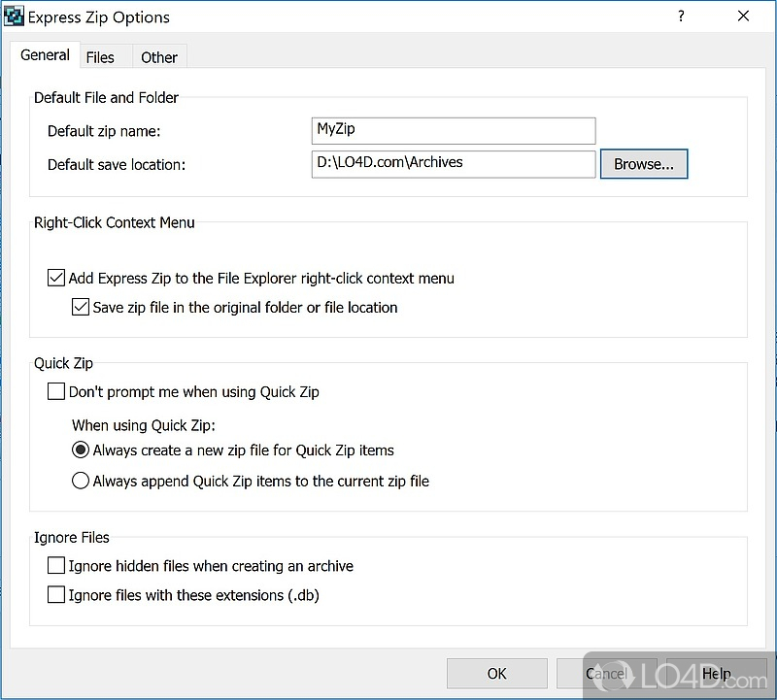The image size is (777, 700).
Task: Open the Files tab
Action: click(x=100, y=57)
